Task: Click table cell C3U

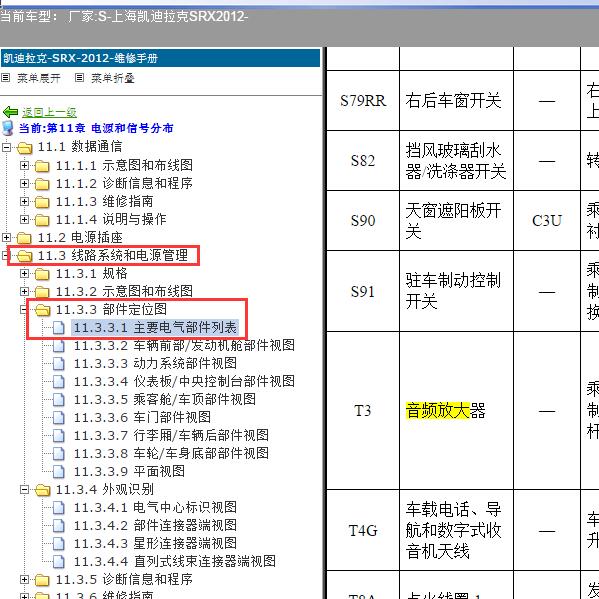Action: (x=547, y=221)
